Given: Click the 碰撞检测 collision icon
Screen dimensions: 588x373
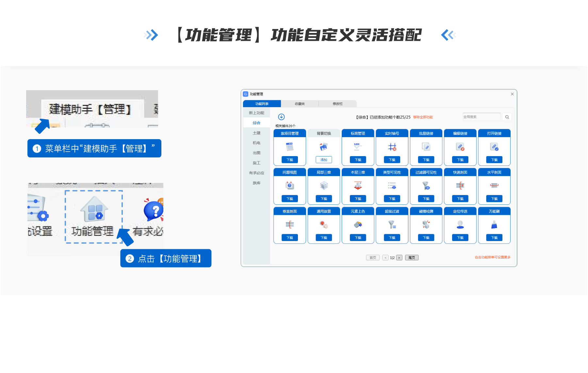Looking at the screenshot, I should 426,225.
